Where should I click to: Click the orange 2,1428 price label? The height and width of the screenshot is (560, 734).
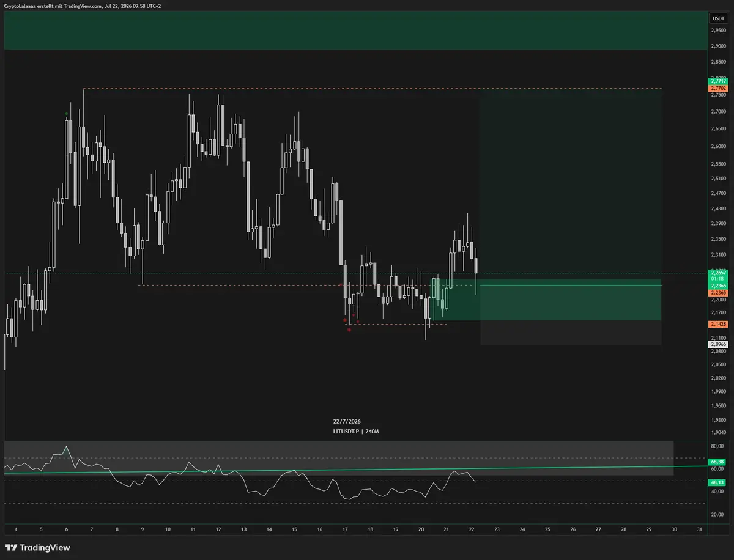[718, 323]
